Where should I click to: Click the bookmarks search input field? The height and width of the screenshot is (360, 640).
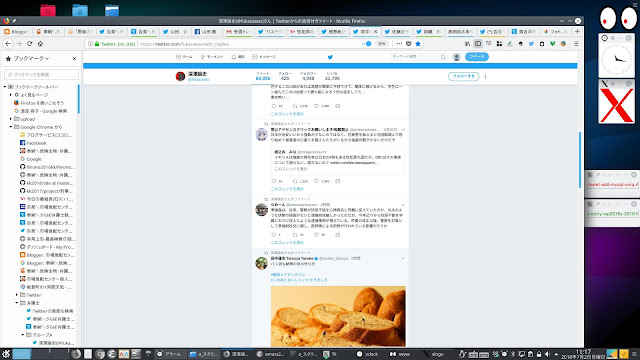click(41, 74)
